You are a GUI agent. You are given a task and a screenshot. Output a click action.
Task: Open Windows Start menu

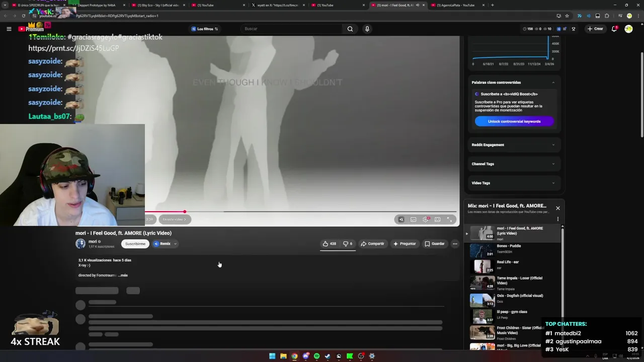point(272,356)
